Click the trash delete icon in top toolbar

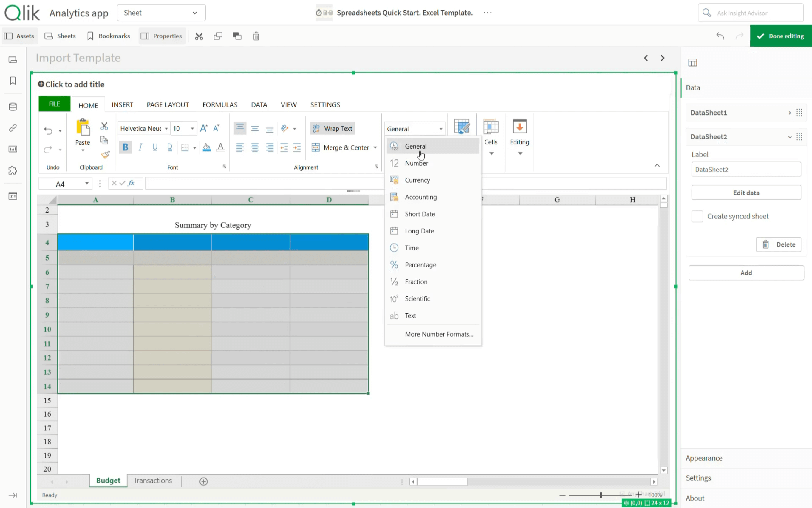click(256, 36)
